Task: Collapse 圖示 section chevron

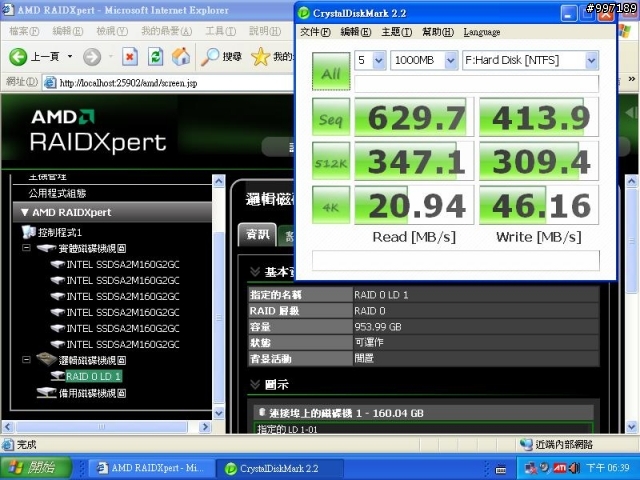Action: (x=255, y=384)
